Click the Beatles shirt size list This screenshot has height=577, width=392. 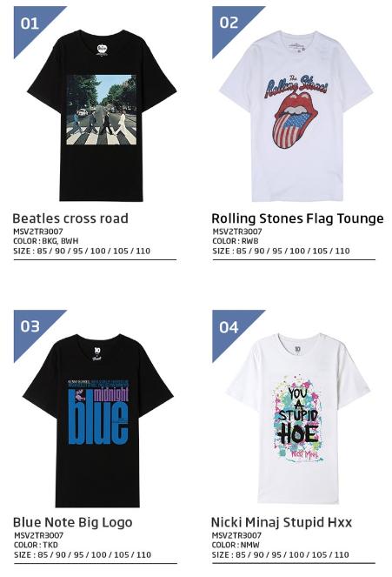[82, 251]
